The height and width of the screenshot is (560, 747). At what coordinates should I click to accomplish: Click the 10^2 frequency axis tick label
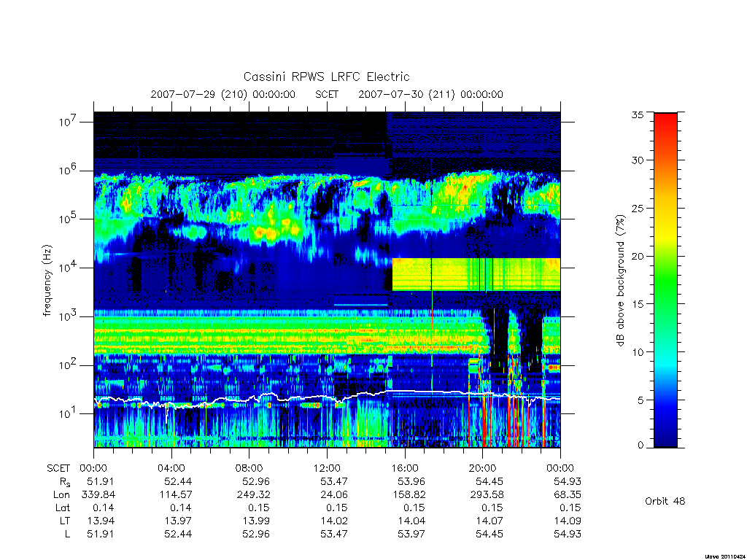tap(69, 365)
